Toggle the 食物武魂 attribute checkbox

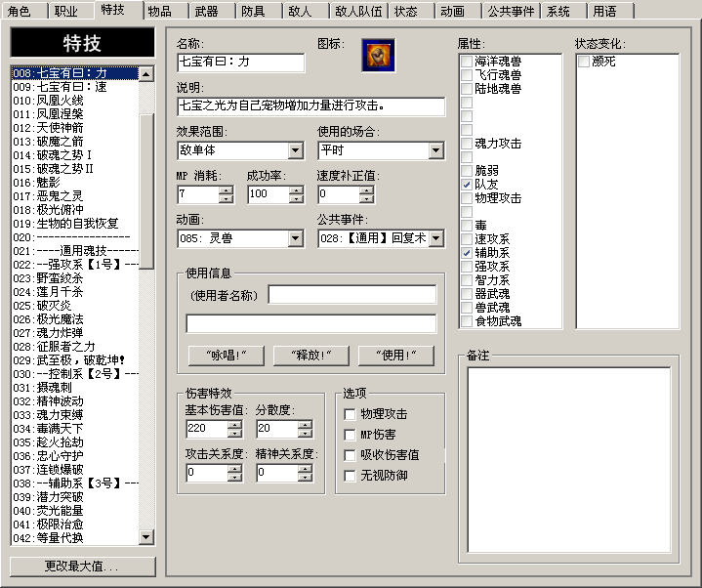[467, 321]
